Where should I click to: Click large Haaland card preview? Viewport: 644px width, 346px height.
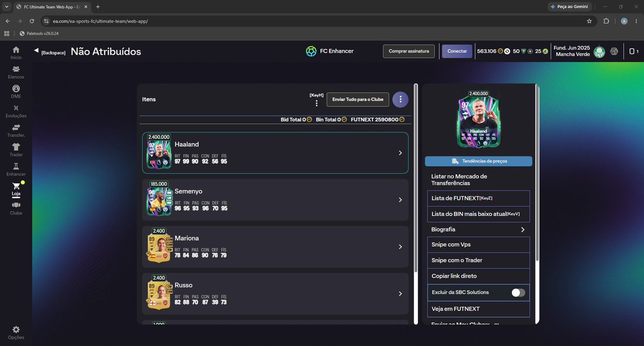pos(478,120)
